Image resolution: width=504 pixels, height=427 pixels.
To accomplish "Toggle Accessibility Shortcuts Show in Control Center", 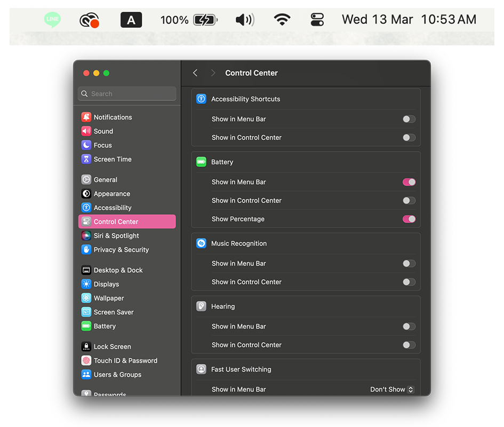I will point(409,138).
